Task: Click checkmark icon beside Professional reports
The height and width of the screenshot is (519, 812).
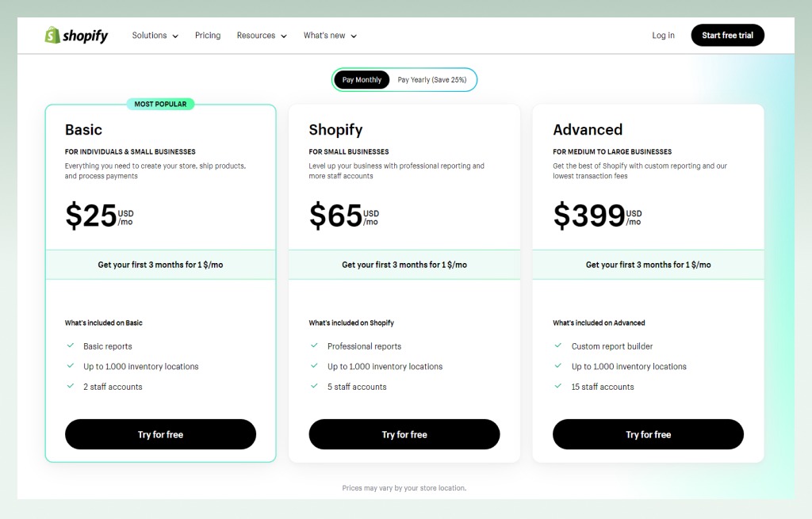Action: 314,345
